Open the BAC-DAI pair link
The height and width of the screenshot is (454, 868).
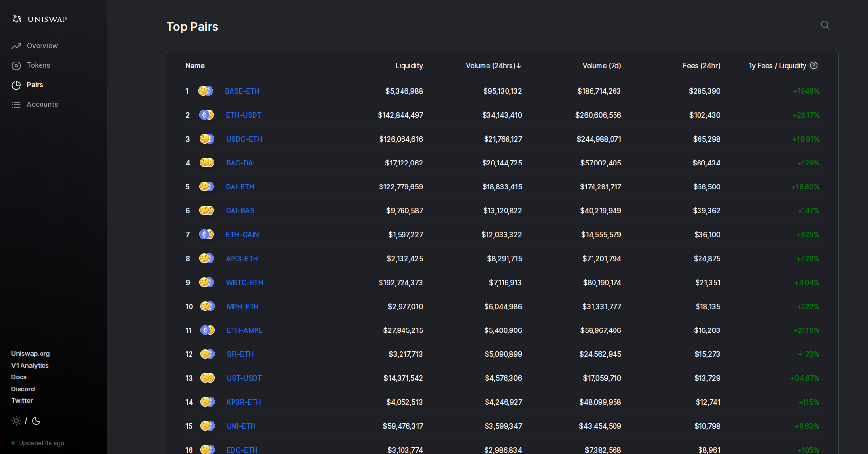(240, 163)
